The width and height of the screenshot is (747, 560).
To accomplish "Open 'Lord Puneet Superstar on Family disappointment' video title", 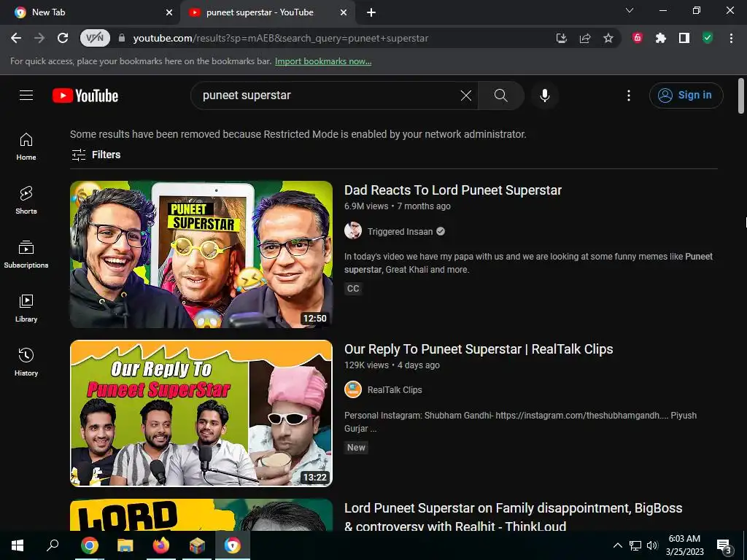I will click(x=513, y=517).
